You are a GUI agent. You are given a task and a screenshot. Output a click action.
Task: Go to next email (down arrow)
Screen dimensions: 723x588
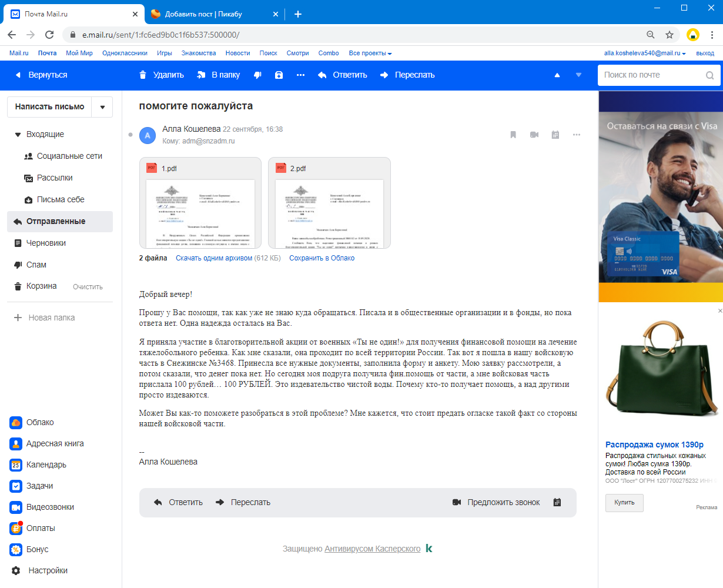[578, 75]
